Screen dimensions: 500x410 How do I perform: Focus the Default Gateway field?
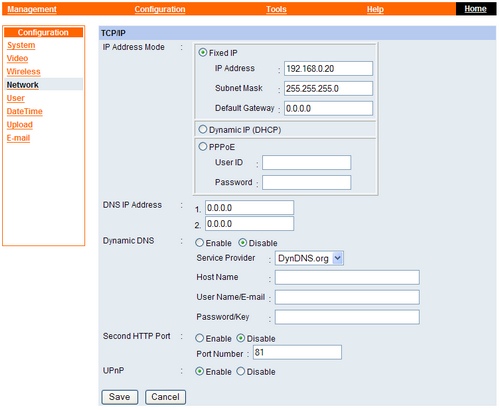(x=328, y=108)
